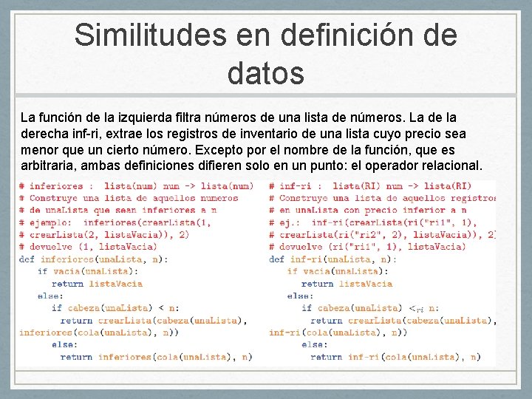Click the line 'def inf-ri(unaLista, n):'
Viewport: 532px width, 399px height.
point(332,259)
